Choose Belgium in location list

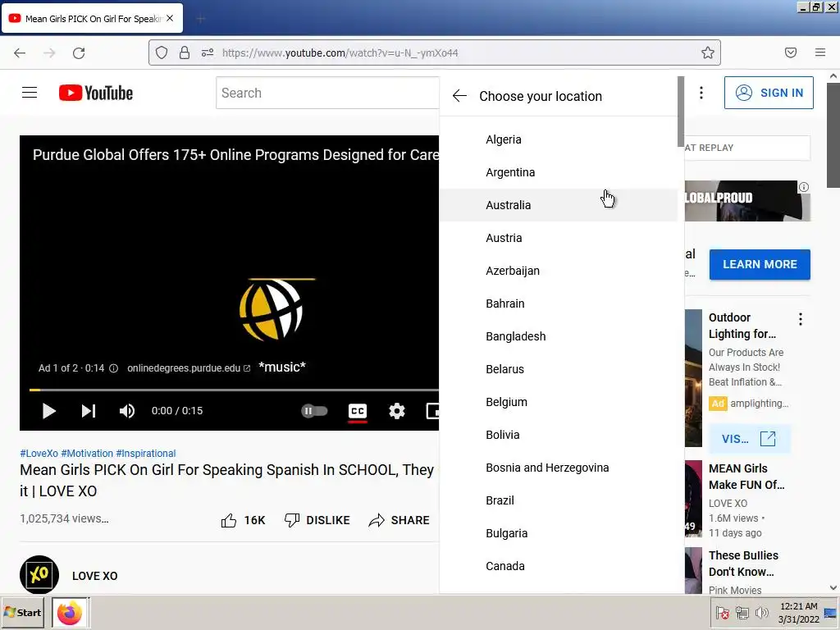click(x=558, y=402)
